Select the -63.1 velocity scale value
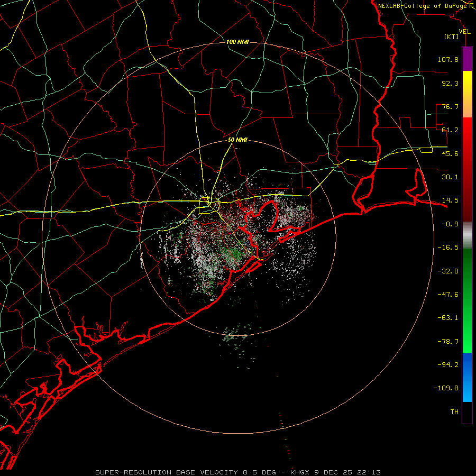The width and height of the screenshot is (476, 476). click(x=448, y=318)
